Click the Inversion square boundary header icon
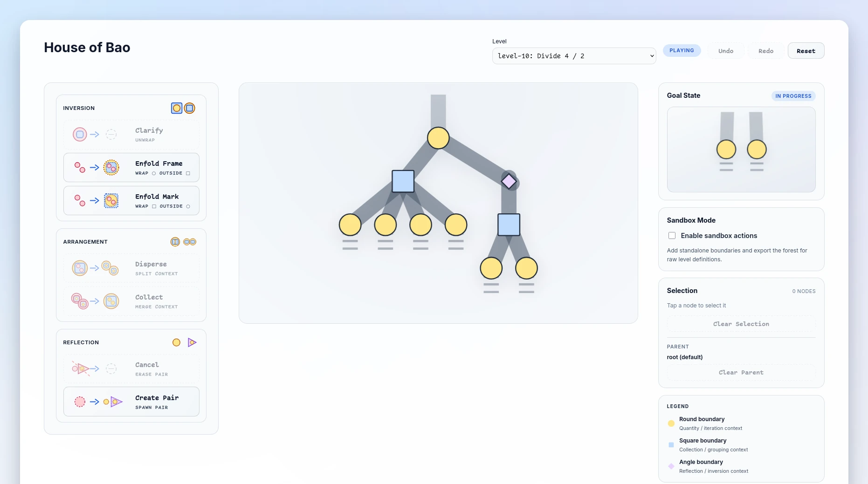The height and width of the screenshot is (484, 868). [189, 109]
